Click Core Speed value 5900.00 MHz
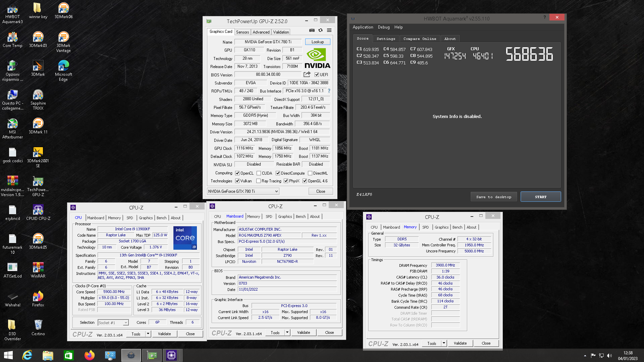644x362 pixels. [114, 292]
